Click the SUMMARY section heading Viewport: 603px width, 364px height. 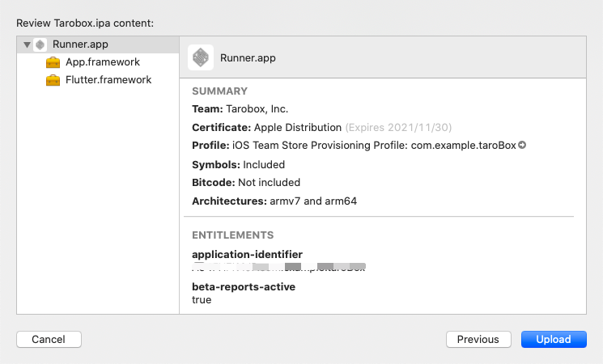tap(219, 91)
